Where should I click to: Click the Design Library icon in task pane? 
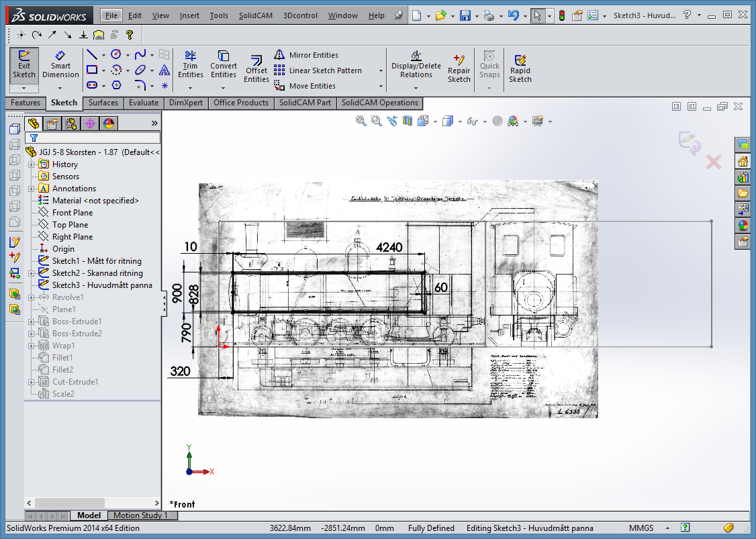(743, 178)
